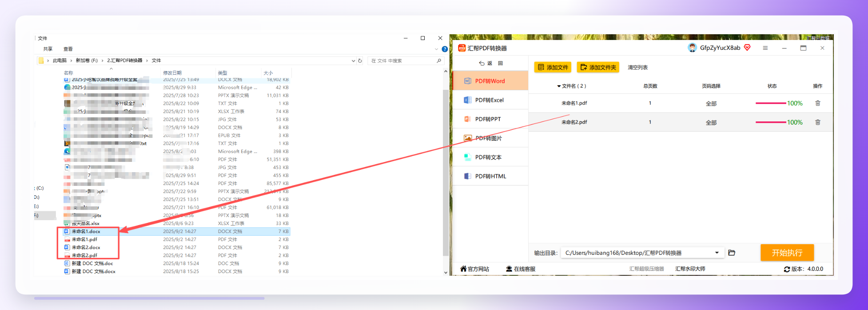Collapse the 文件名 (2) list header arrow
This screenshot has width=868, height=310.
(559, 86)
